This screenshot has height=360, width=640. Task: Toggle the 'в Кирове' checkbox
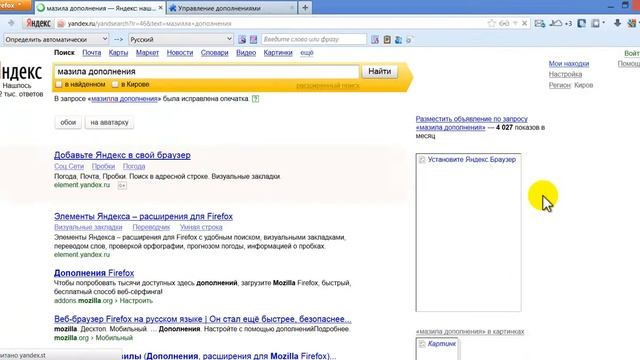[115, 84]
